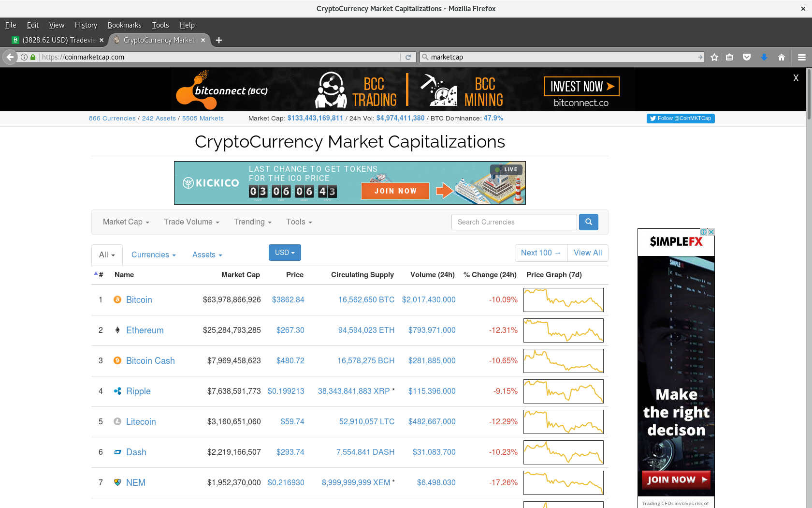Click the Ethereum logo icon
The height and width of the screenshot is (508, 812).
[117, 330]
